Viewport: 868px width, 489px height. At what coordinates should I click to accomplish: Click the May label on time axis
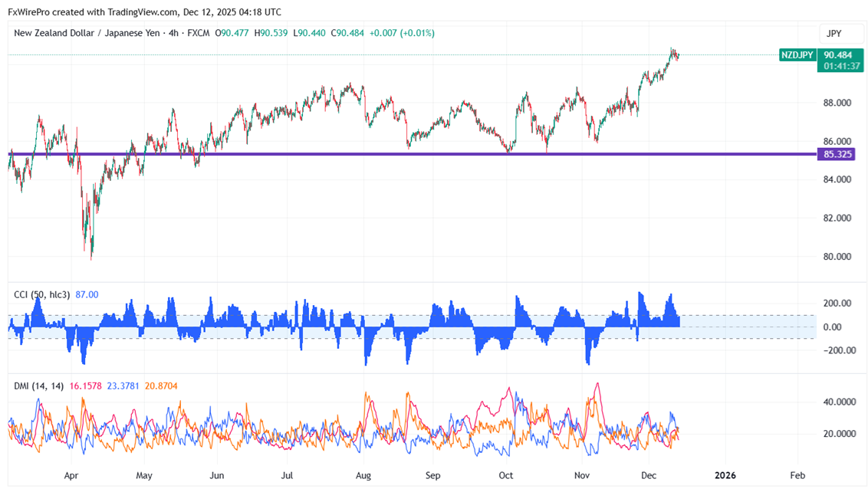pos(144,476)
